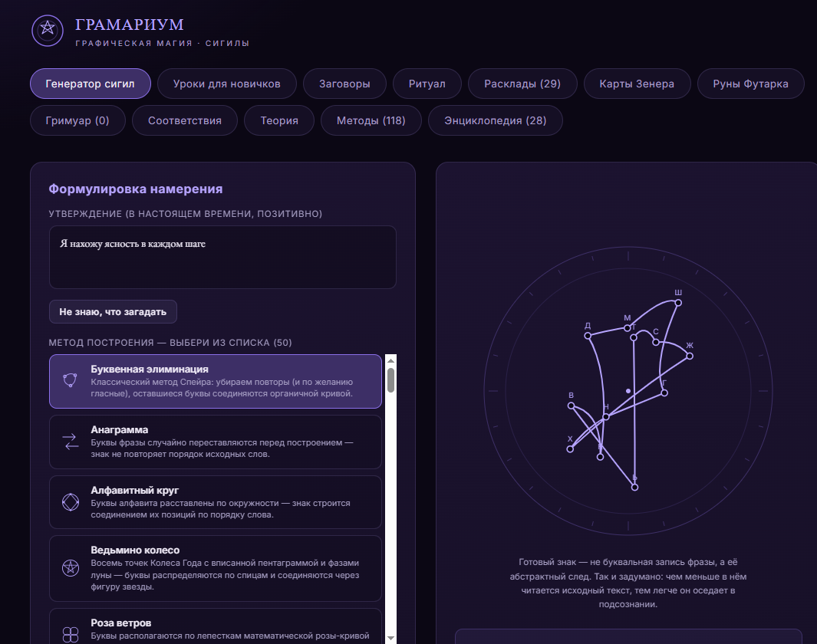Show the Соответствия tab
Image resolution: width=817 pixels, height=644 pixels.
pos(184,121)
